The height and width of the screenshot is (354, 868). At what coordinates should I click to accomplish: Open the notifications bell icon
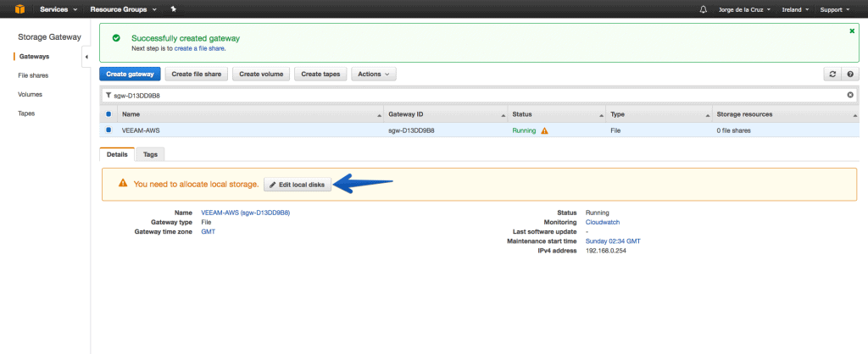point(704,9)
